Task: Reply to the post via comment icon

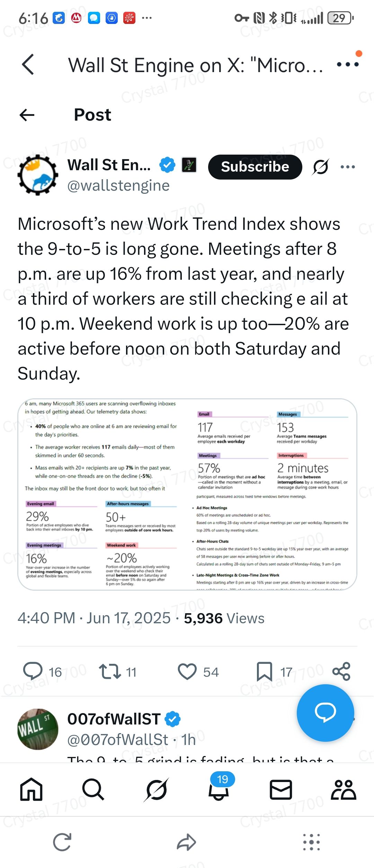Action: point(33,671)
